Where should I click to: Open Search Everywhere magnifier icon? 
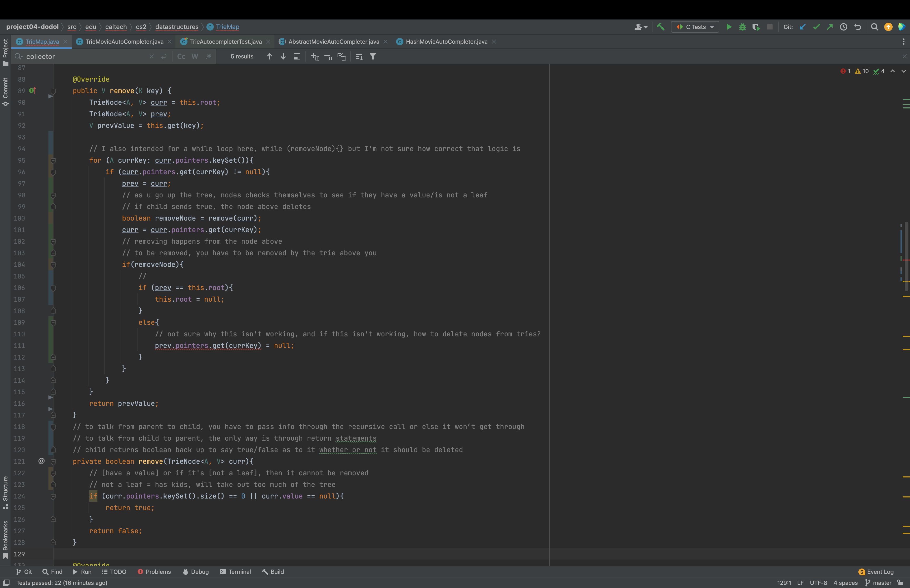[x=874, y=27]
